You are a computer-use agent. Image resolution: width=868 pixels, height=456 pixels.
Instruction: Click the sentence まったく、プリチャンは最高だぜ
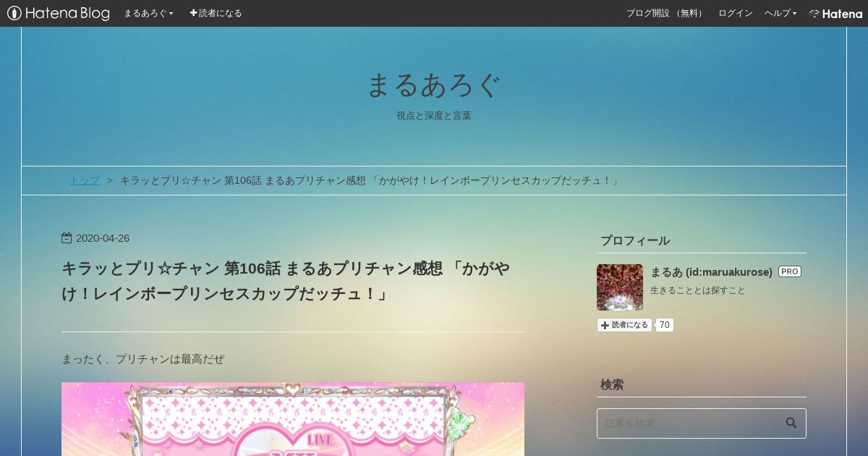click(143, 359)
